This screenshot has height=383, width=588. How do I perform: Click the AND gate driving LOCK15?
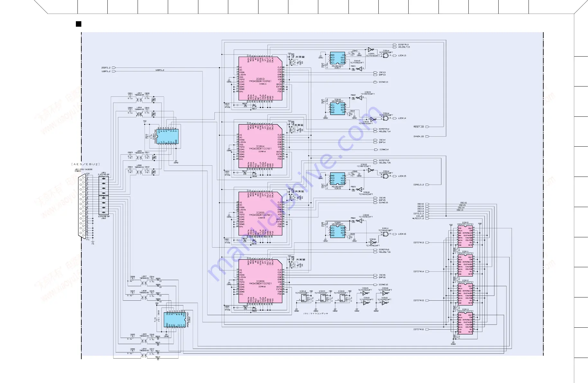[385, 176]
